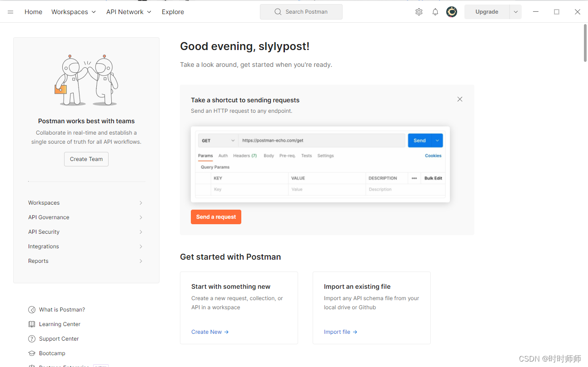Click the Support Center question icon
Screen dimensions: 588x367
(32, 339)
